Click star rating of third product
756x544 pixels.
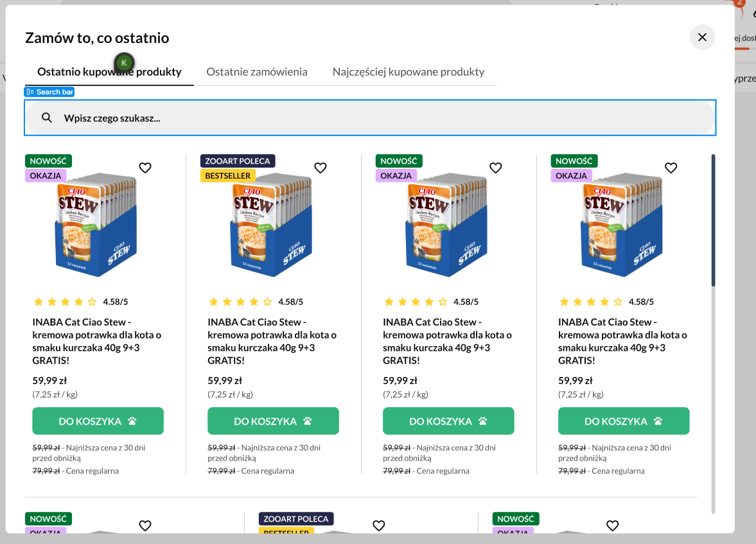416,302
